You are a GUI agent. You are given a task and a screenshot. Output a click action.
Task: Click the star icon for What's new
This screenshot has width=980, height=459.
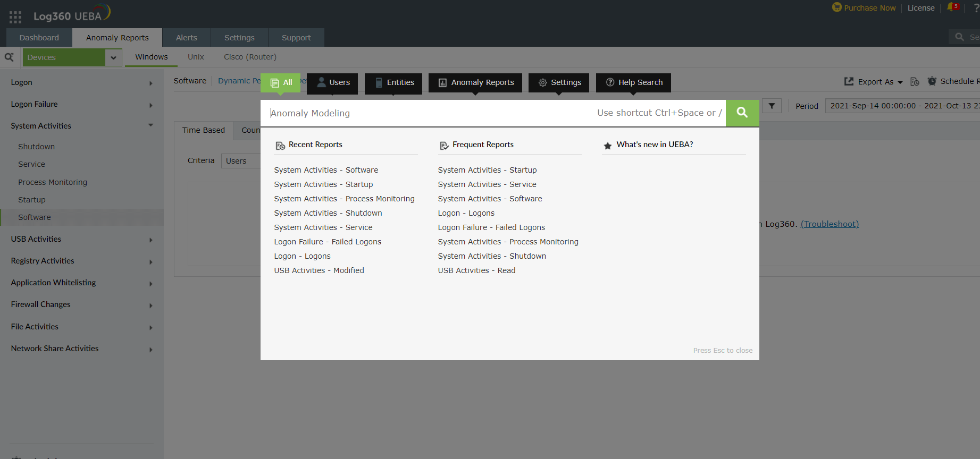[608, 145]
